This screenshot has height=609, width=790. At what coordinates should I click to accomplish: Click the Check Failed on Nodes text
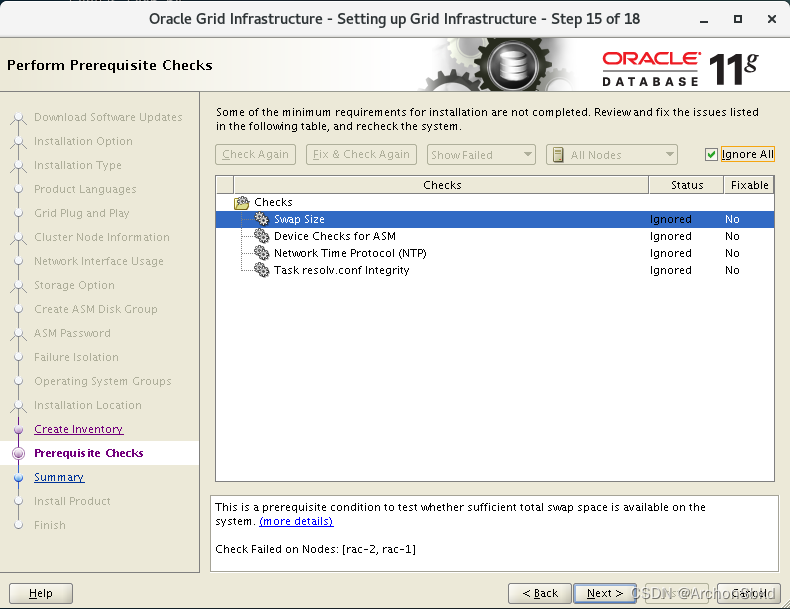coord(315,549)
